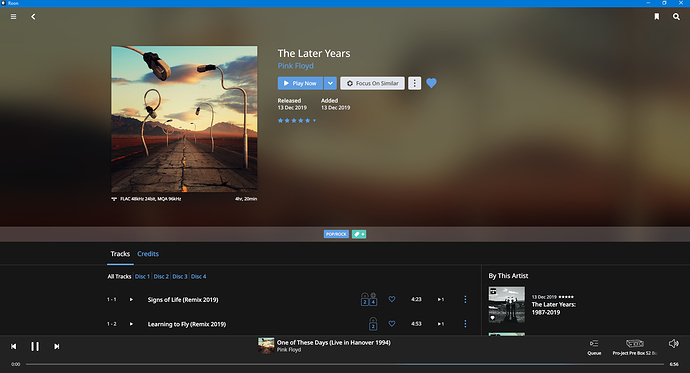This screenshot has height=373, width=690.
Task: Click the Learning to Fly track title
Action: tap(187, 324)
